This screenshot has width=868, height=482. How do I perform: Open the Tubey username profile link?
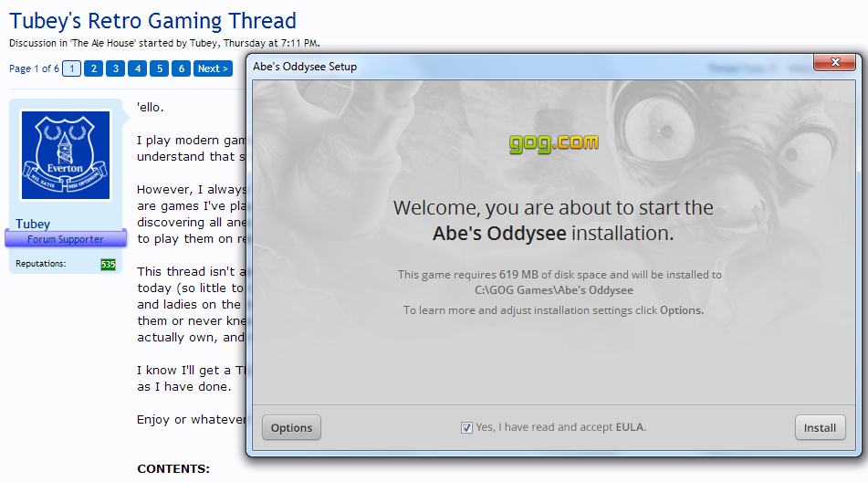point(33,225)
